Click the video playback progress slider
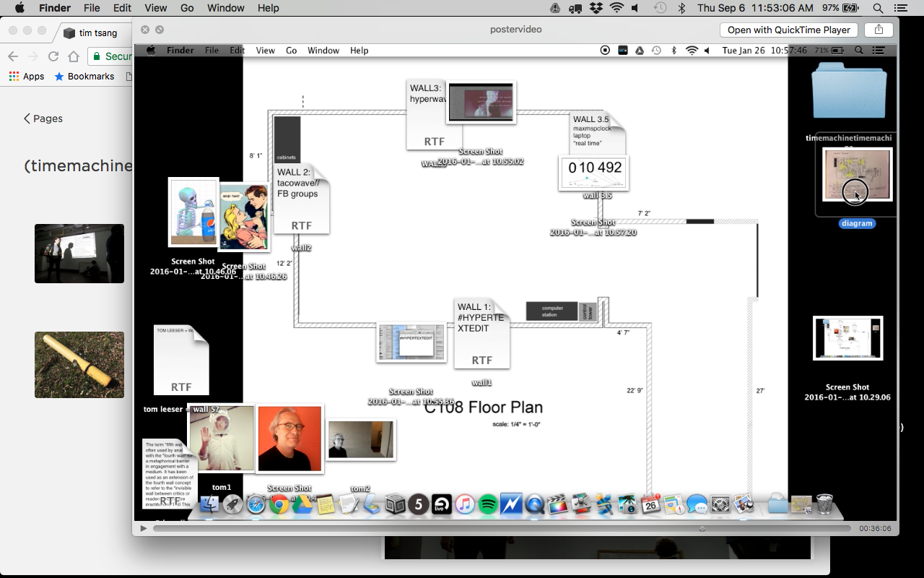Viewport: 924px width, 578px height. [x=505, y=528]
